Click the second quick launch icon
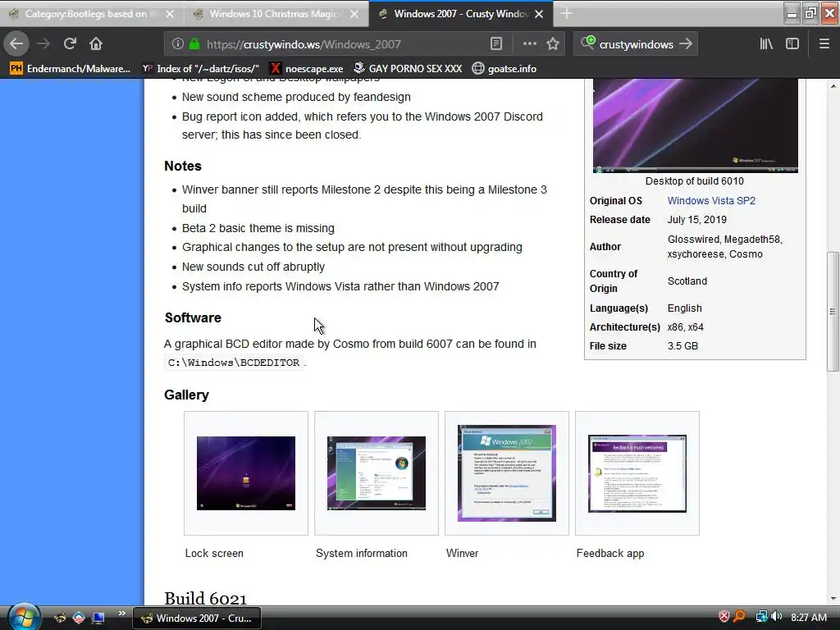The height and width of the screenshot is (630, 840). point(79,618)
